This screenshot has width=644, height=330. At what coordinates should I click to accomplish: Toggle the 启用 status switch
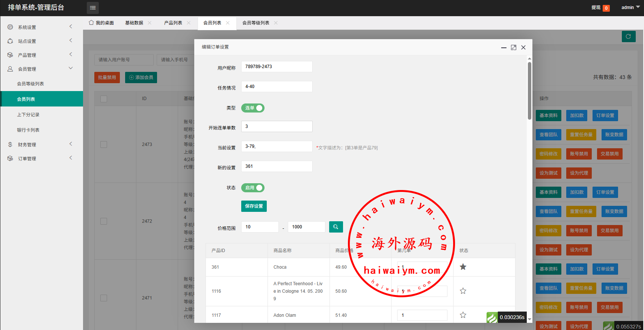[252, 188]
